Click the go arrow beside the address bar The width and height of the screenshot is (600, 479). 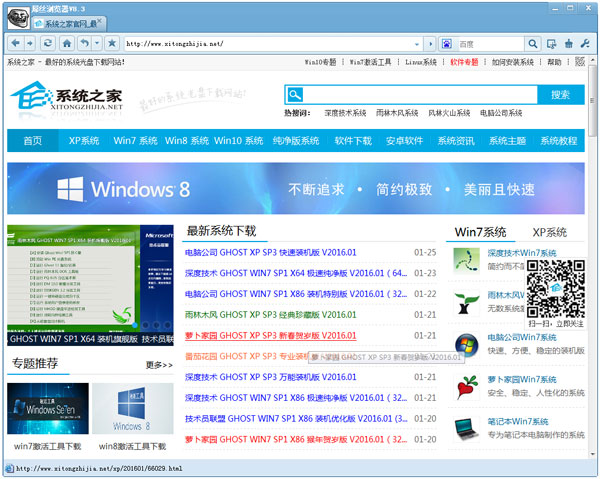click(430, 44)
